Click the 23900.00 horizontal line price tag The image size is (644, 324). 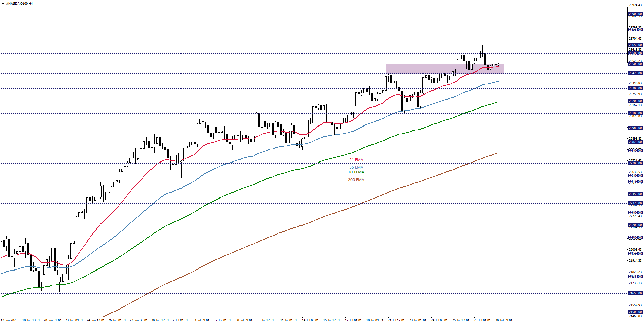point(635,14)
